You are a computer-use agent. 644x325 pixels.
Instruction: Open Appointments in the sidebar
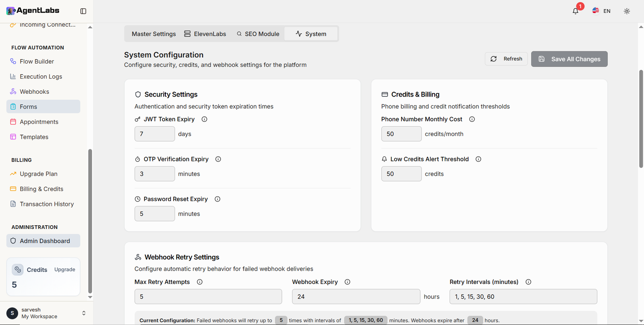(43, 122)
